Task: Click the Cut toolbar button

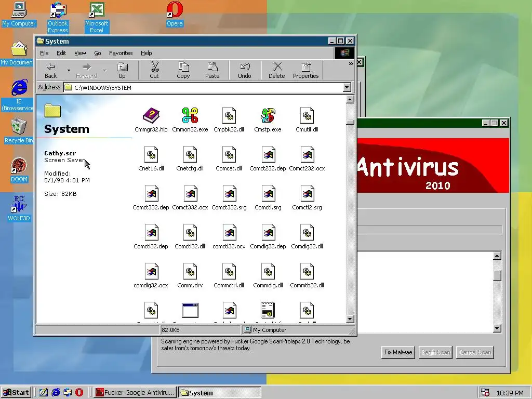Action: (154, 71)
